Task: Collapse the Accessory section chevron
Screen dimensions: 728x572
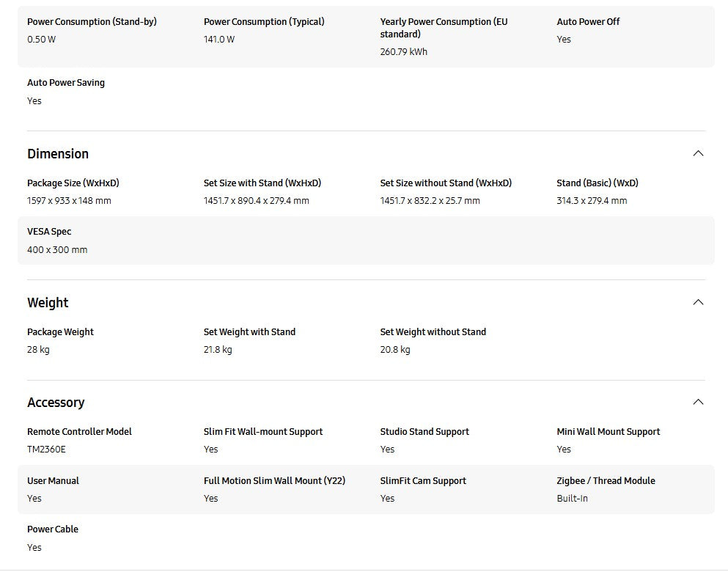Action: 698,402
